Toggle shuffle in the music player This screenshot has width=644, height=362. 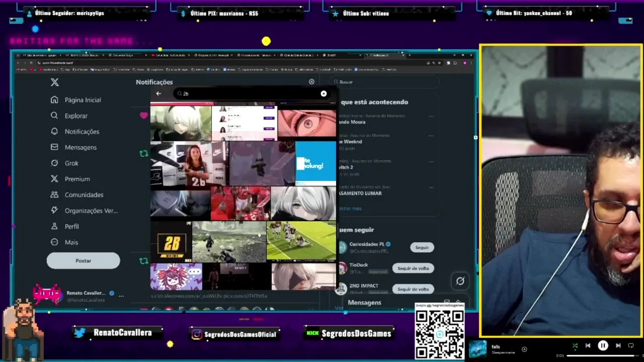[575, 346]
